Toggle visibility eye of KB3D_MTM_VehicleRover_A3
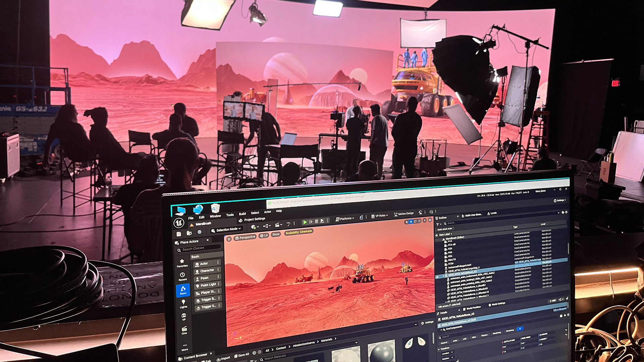This screenshot has width=644, height=362. [437, 277]
